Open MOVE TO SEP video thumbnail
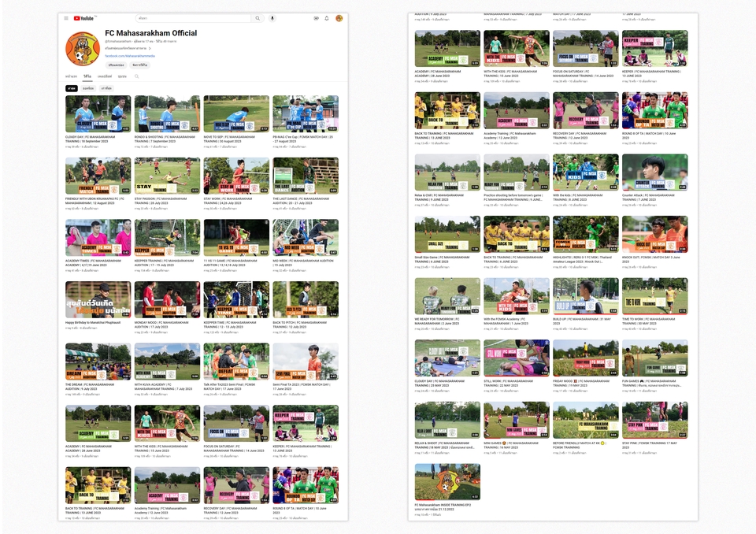This screenshot has width=756, height=534. coord(236,114)
